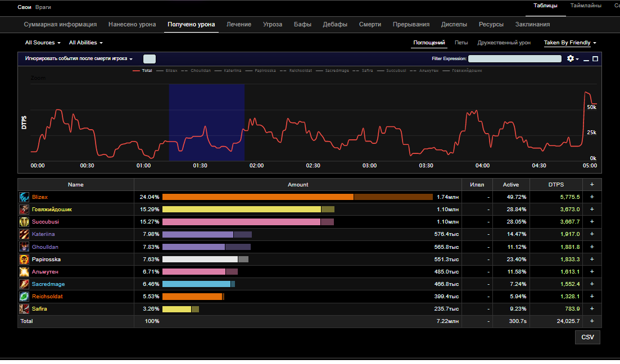Expand Blizex row with plus icon
This screenshot has height=364, width=620.
point(591,197)
